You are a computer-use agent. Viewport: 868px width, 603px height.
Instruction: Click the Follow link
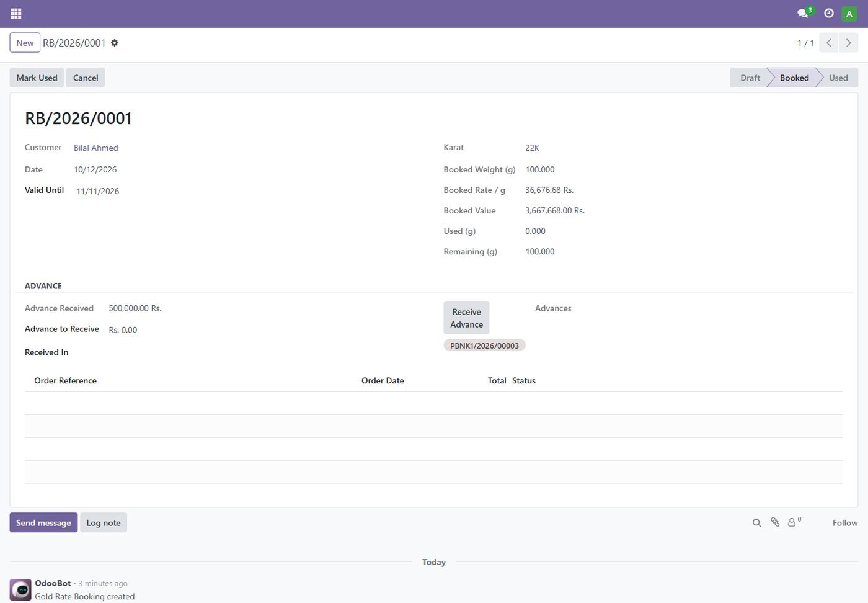(845, 523)
